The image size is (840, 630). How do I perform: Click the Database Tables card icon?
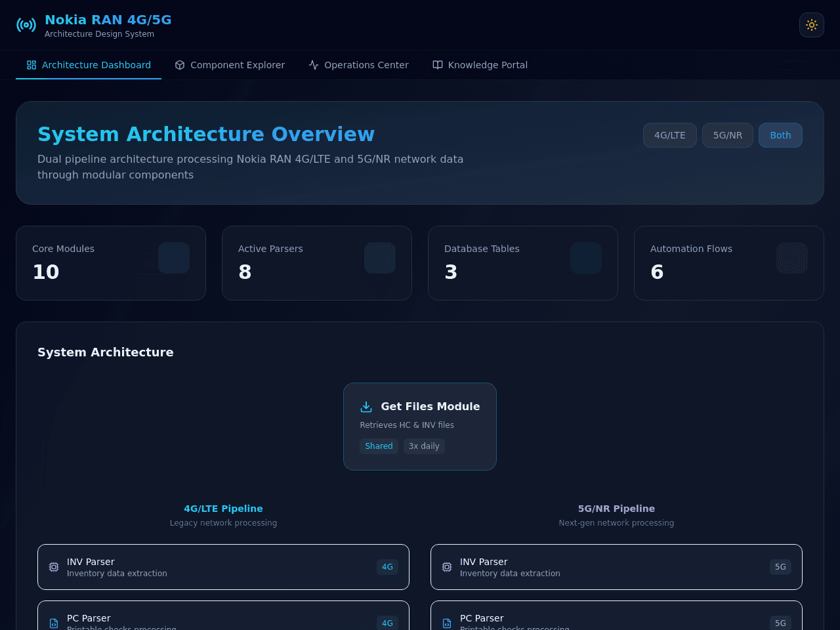pyautogui.click(x=586, y=258)
